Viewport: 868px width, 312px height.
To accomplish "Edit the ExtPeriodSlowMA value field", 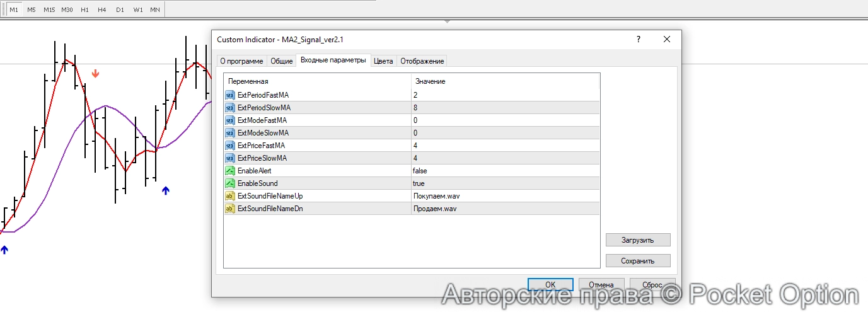I will (x=504, y=107).
